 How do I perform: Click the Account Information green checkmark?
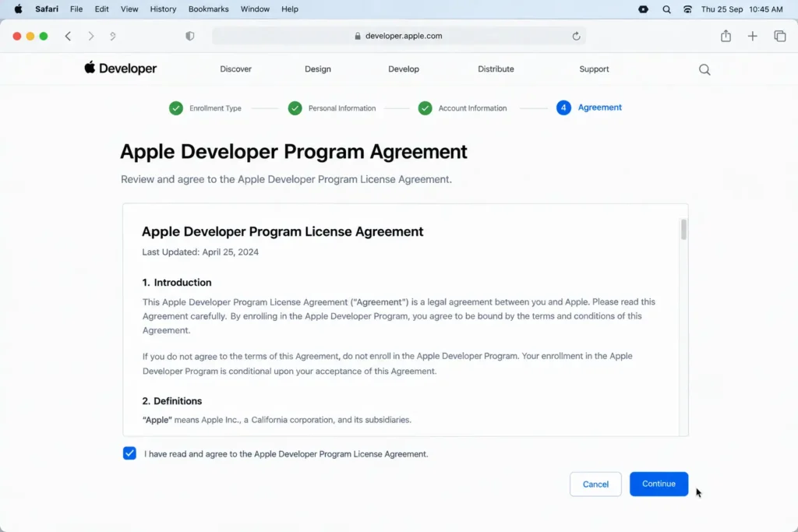click(425, 108)
